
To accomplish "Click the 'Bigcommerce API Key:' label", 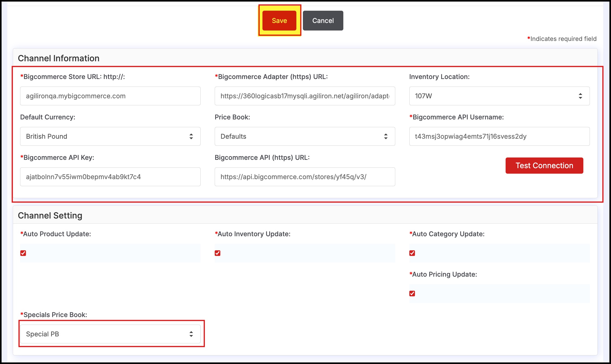I will click(x=57, y=158).
